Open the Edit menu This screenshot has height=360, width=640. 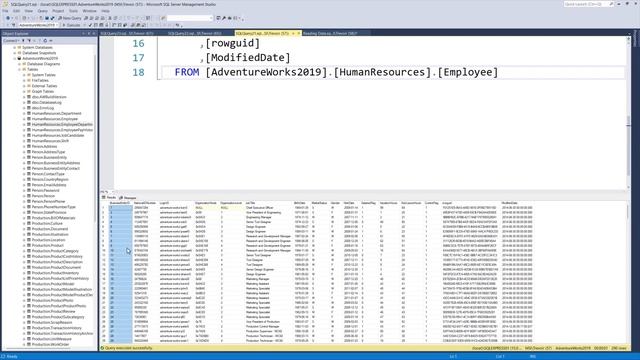coord(17,11)
